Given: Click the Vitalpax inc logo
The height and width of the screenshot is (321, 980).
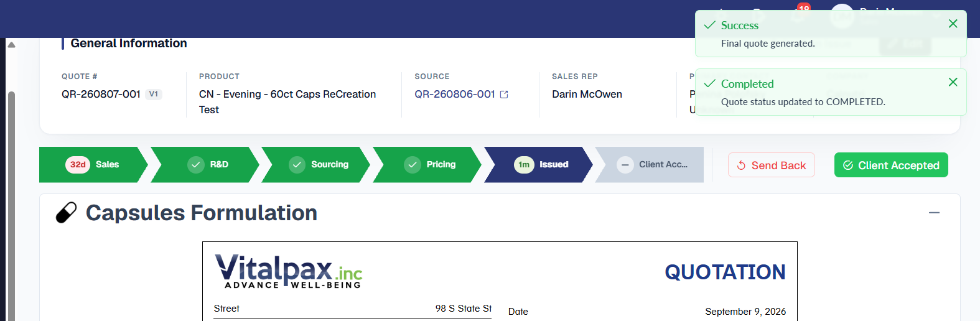Looking at the screenshot, I should pos(289,271).
